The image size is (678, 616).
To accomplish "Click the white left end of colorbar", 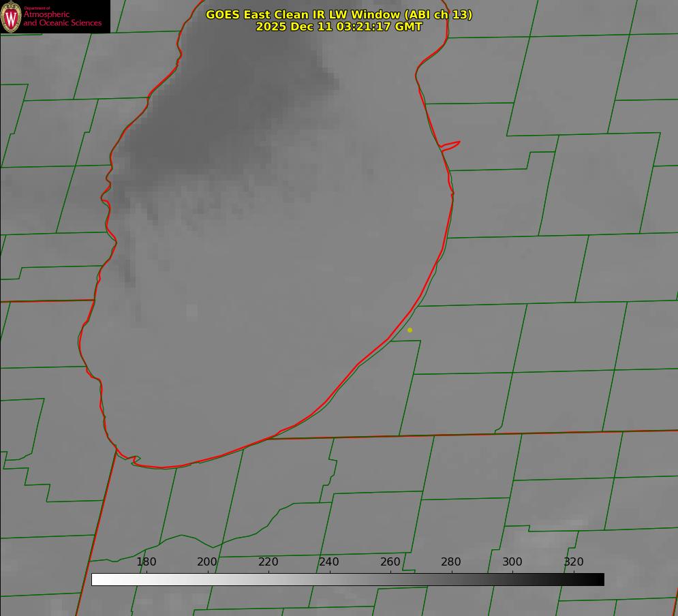I will coord(97,579).
